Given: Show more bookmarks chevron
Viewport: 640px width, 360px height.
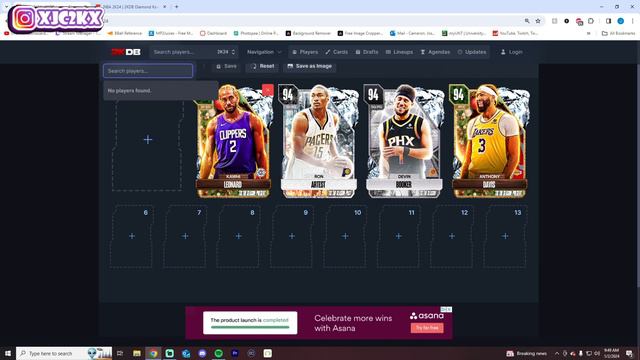Looking at the screenshot, I should click(x=589, y=33).
